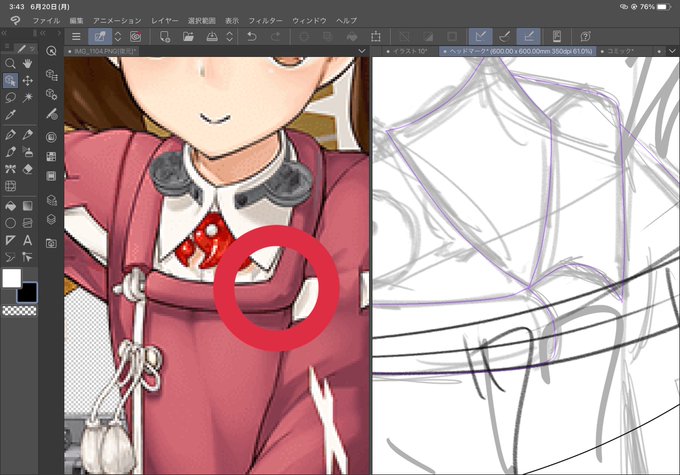Open the Brush Size palette icon
This screenshot has width=680, height=475.
tap(51, 114)
